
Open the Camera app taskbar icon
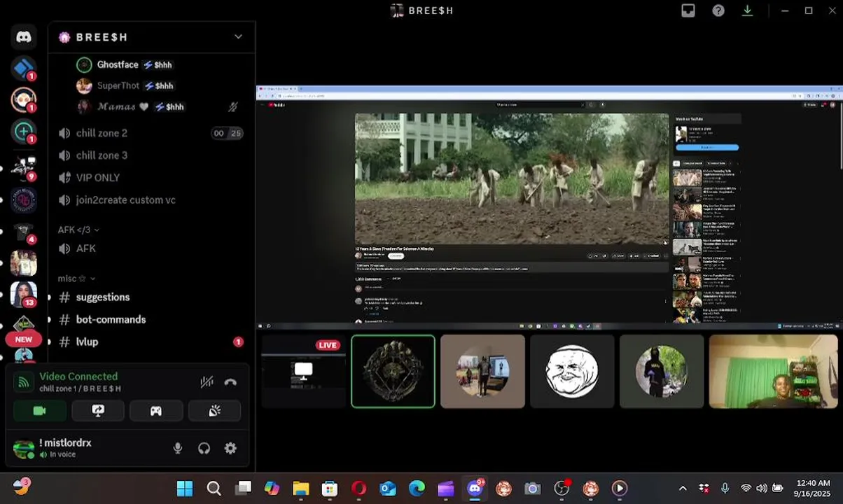pyautogui.click(x=533, y=489)
